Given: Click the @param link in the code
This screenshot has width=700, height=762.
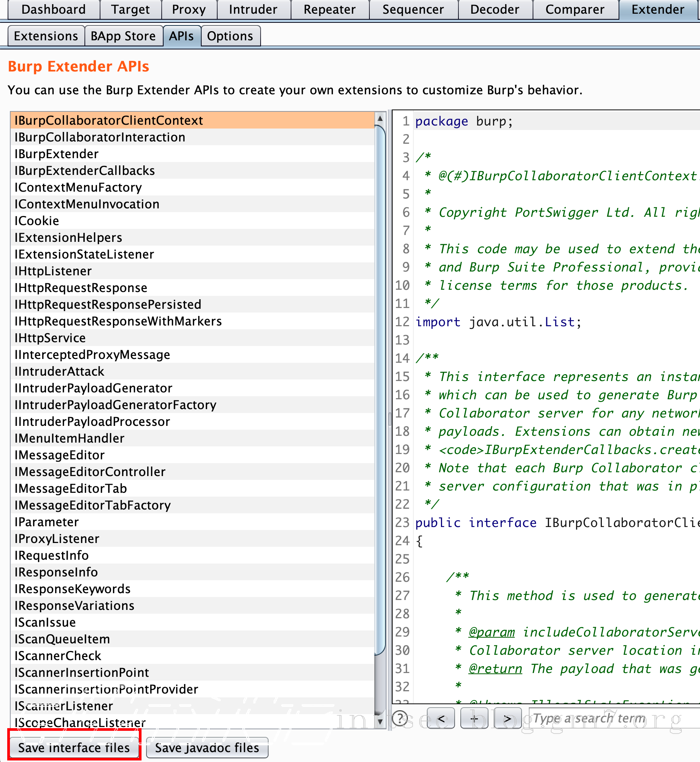Looking at the screenshot, I should 492,632.
